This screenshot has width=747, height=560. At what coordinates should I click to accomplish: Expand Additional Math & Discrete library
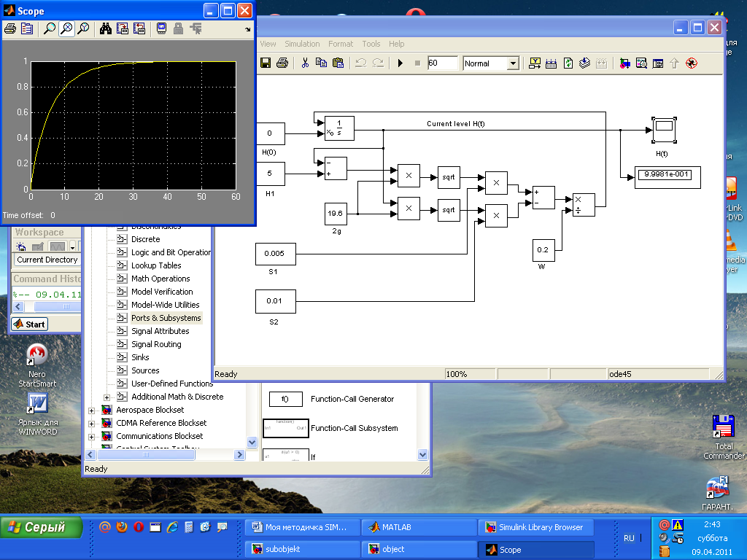point(107,397)
